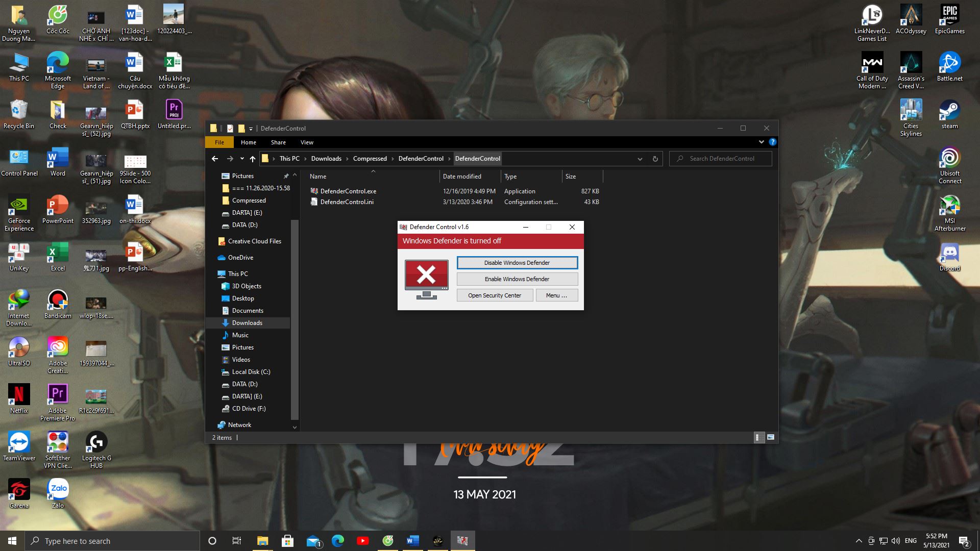Unpin Pictures from Quick Access
980x551 pixels.
click(286, 176)
